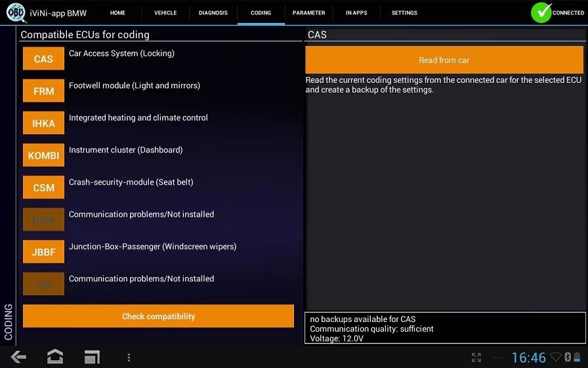588x368 pixels.
Task: Tap the 'Communication quality: sufficient' line
Action: [371, 329]
